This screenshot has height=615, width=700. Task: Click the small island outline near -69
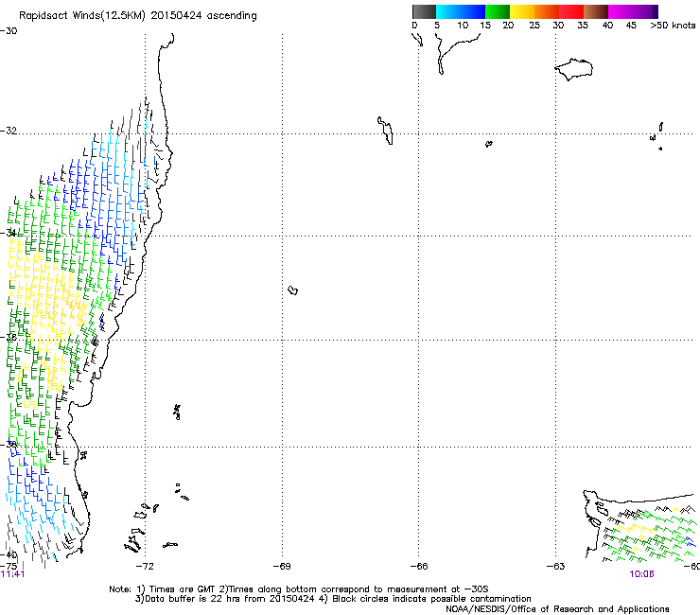[x=293, y=290]
